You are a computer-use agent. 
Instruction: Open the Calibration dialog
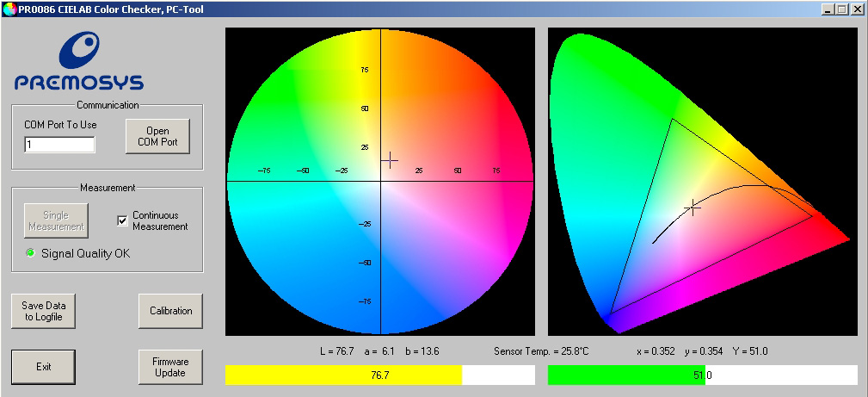click(170, 311)
